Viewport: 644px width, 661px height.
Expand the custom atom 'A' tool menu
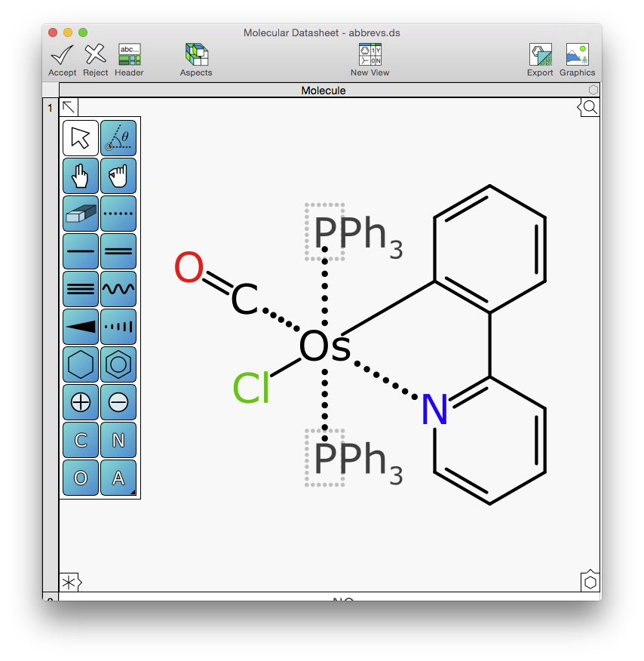pos(118,478)
